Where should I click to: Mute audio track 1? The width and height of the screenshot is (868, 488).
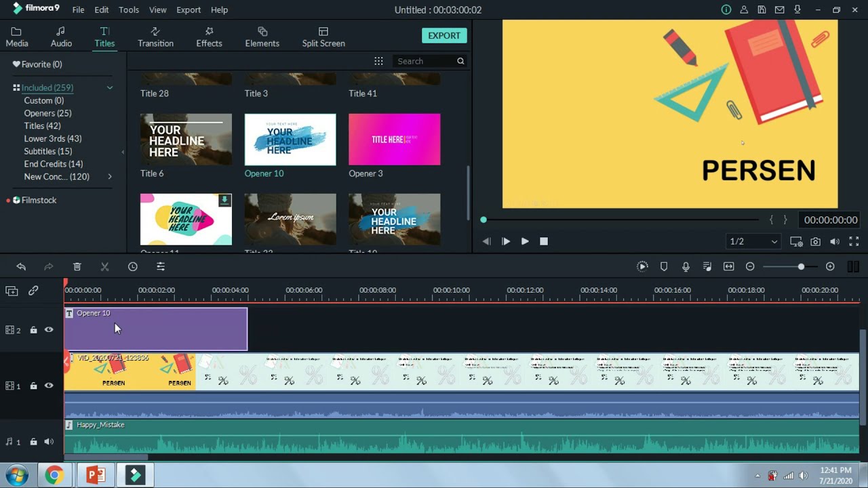49,442
